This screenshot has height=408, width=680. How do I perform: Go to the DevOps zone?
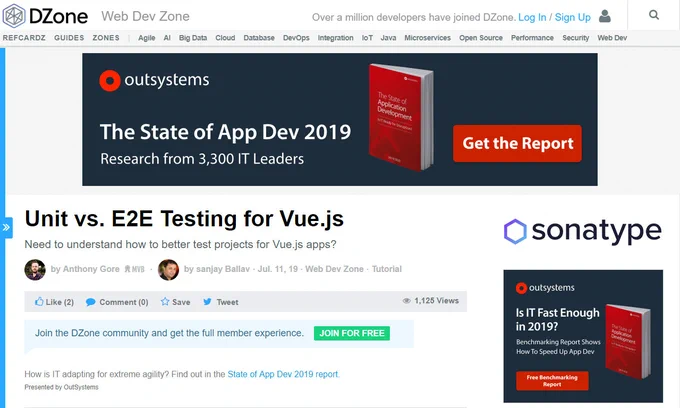click(x=296, y=38)
